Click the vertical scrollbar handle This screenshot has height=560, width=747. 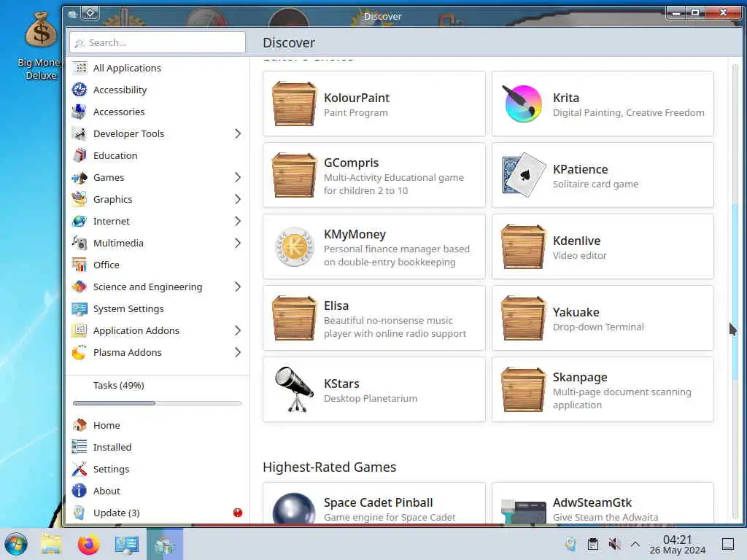coord(735,292)
